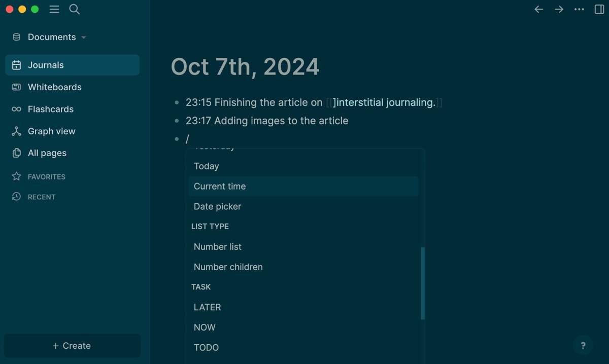The height and width of the screenshot is (364, 609).
Task: Select Number list command
Action: tap(303, 247)
